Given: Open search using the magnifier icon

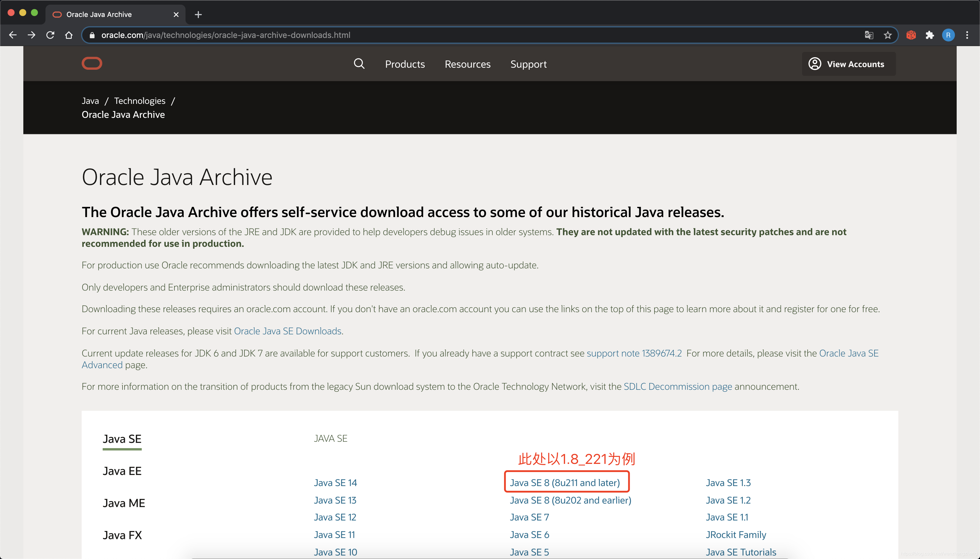Looking at the screenshot, I should tap(359, 64).
